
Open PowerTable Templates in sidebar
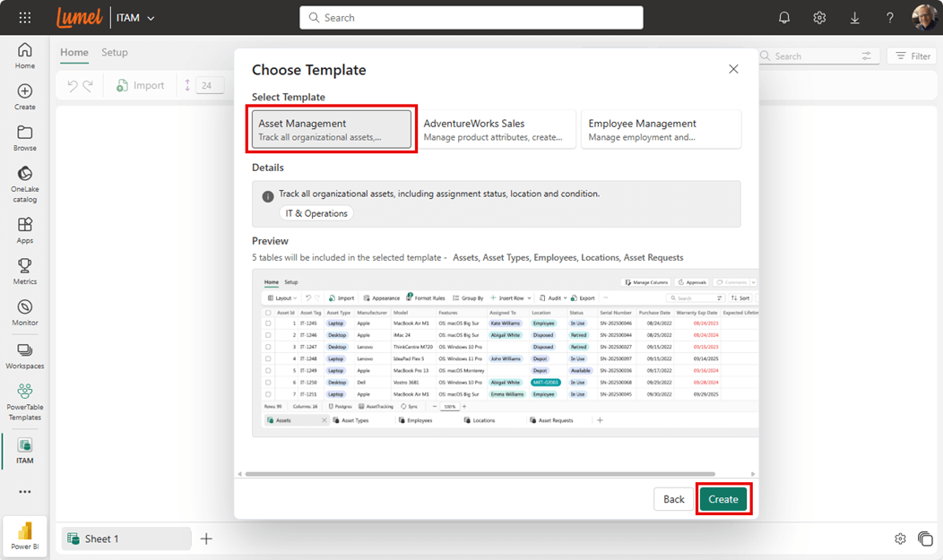(25, 401)
